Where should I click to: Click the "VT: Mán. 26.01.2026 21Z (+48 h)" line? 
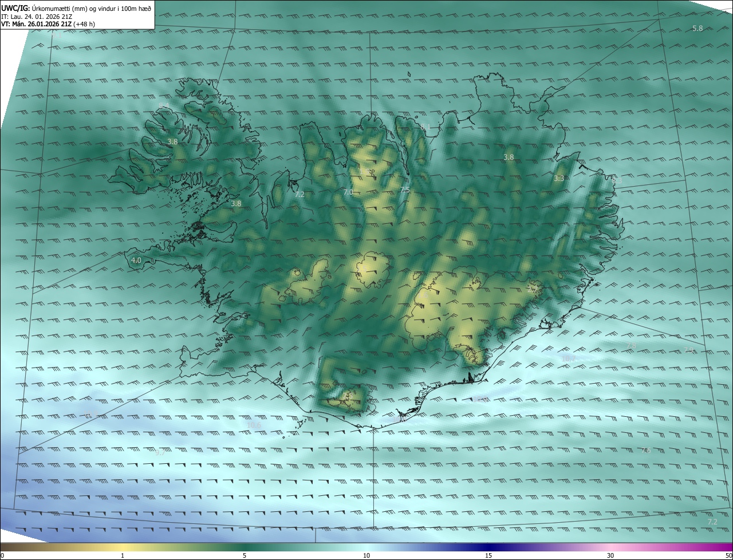click(x=48, y=24)
